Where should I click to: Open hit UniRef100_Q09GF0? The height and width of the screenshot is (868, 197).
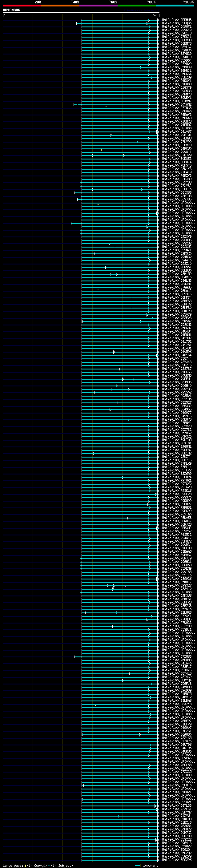[x=176, y=30]
